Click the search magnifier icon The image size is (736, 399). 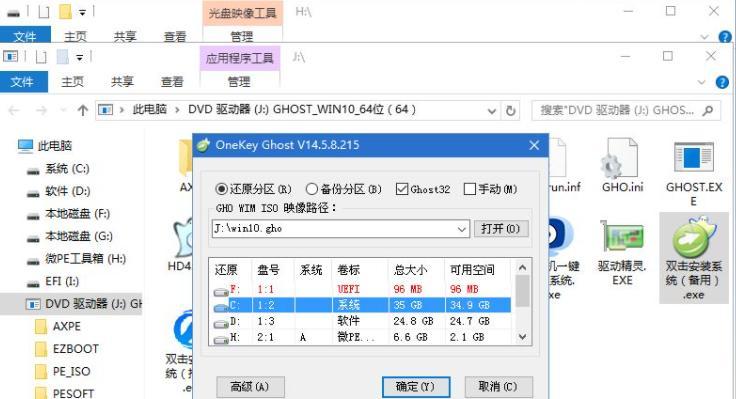pos(707,111)
